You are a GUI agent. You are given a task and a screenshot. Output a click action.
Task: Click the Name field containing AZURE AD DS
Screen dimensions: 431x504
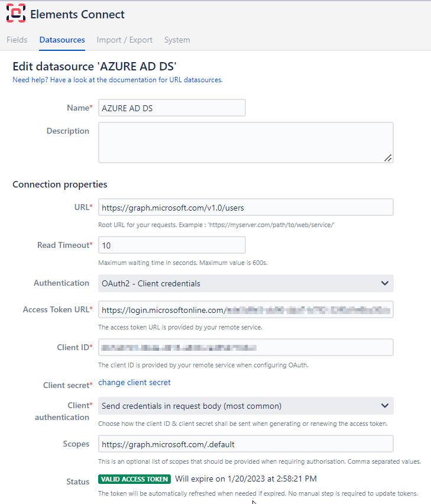(171, 108)
